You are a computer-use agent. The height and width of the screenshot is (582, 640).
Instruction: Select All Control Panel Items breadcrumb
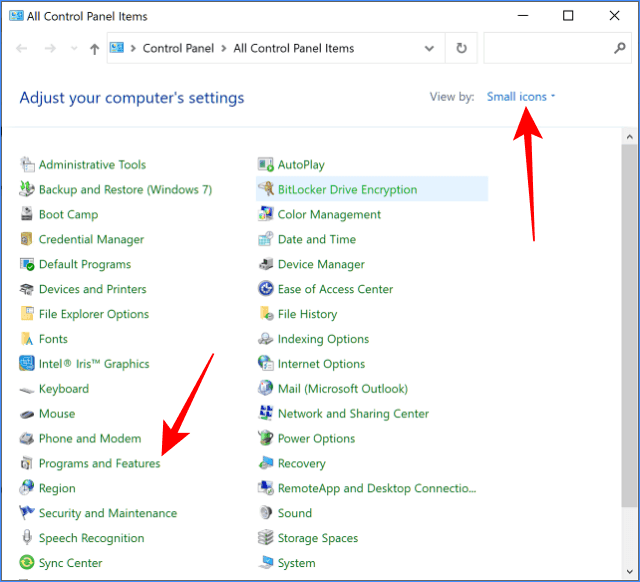point(293,49)
